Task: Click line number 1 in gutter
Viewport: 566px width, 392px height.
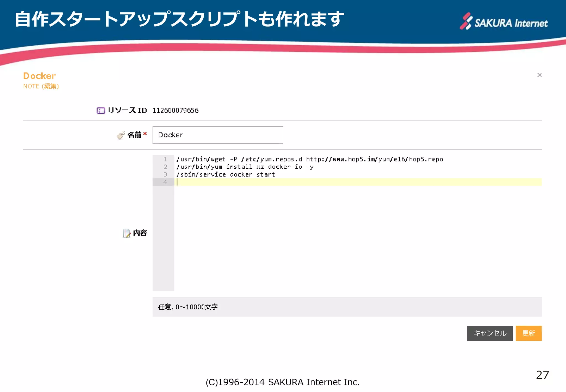Action: tap(165, 159)
